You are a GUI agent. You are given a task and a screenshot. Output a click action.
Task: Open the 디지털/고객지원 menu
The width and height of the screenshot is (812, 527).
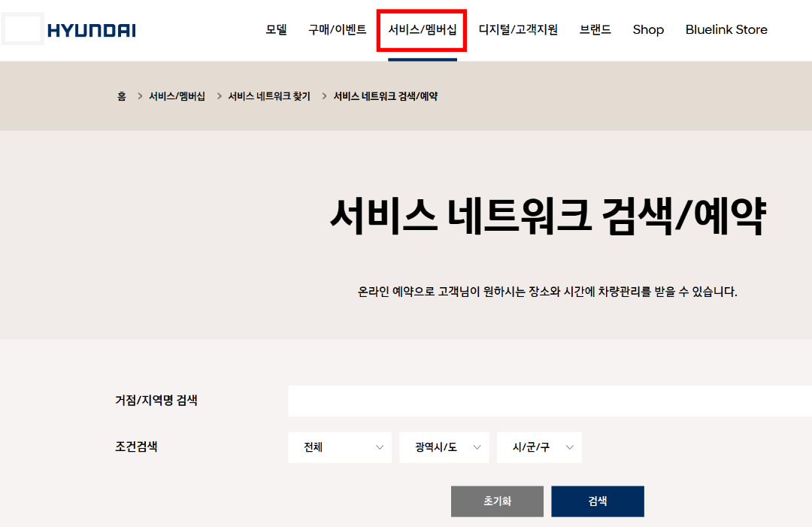click(518, 29)
